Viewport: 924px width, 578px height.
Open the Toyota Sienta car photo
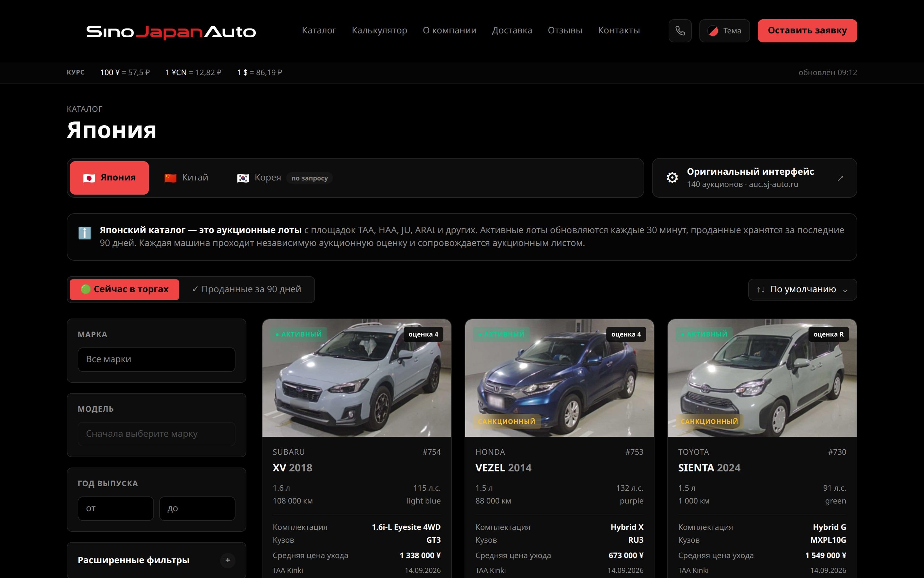point(762,378)
